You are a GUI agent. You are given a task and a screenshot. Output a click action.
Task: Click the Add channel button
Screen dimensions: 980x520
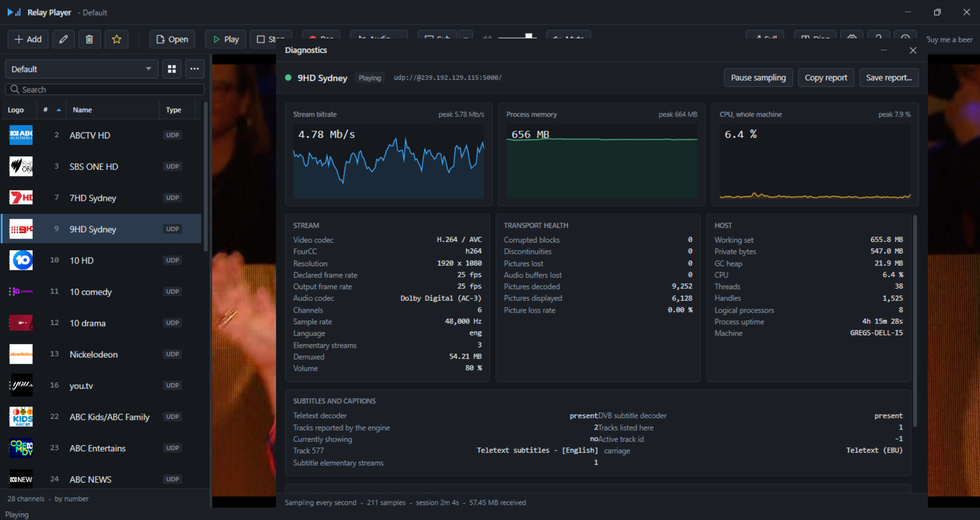[28, 39]
